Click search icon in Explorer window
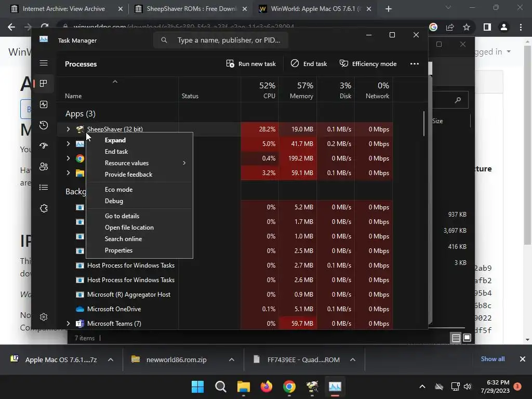This screenshot has width=532, height=399. [458, 100]
